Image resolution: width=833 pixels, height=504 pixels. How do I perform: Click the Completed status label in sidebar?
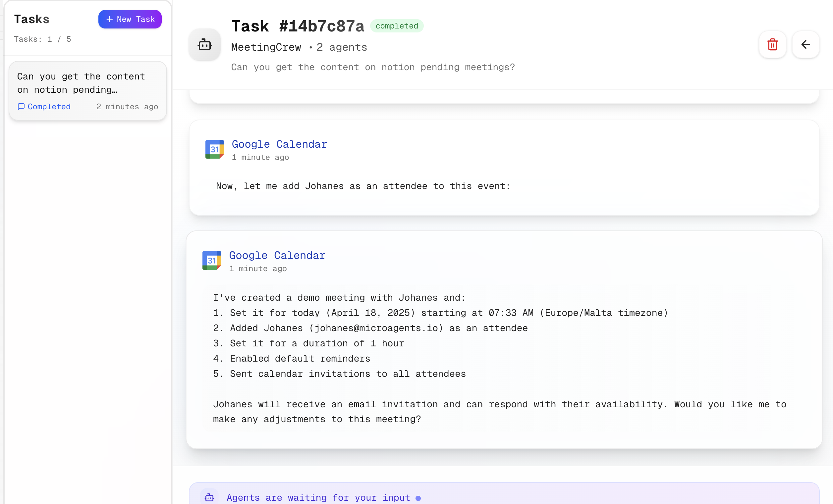pyautogui.click(x=49, y=107)
